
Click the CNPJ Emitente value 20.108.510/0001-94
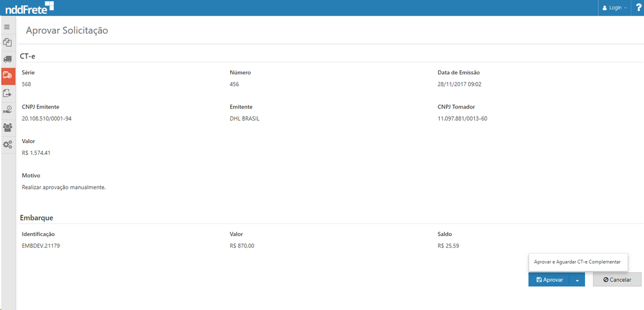click(x=47, y=118)
